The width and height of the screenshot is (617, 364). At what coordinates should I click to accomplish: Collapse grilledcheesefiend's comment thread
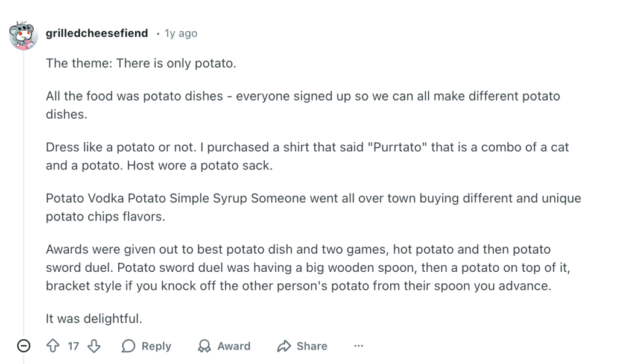[22, 346]
